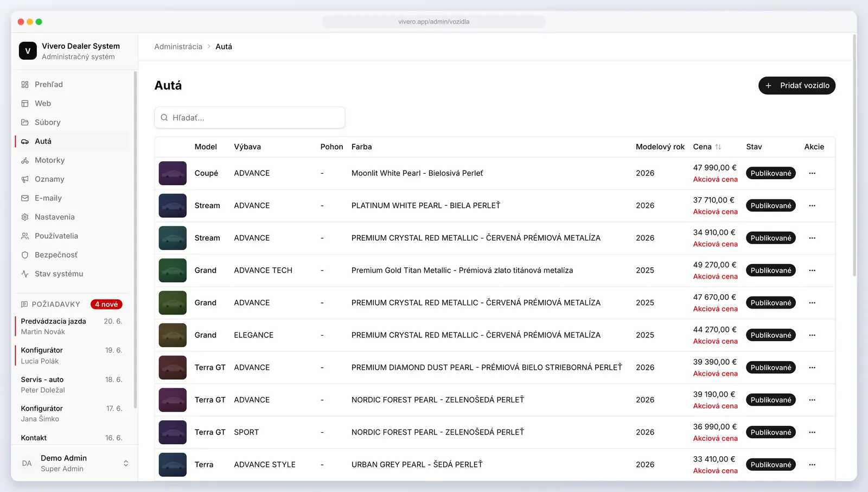The height and width of the screenshot is (492, 868).
Task: Open Oznamy section
Action: click(72, 179)
